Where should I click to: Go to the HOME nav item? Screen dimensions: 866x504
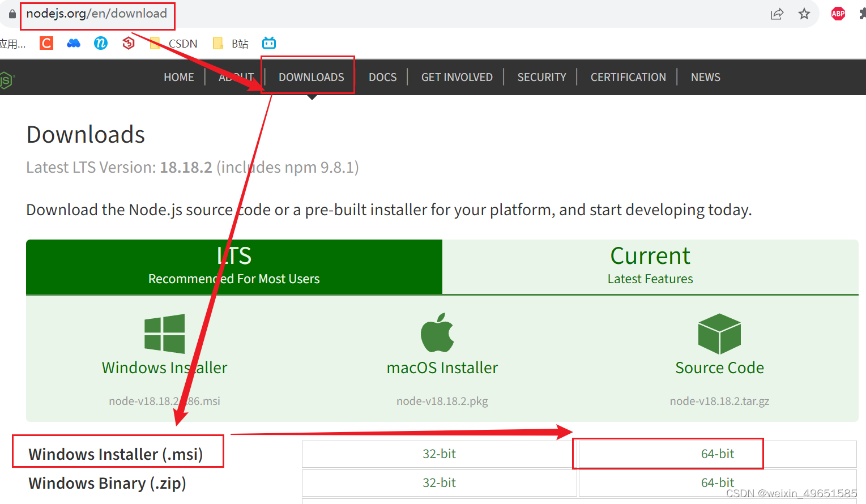[179, 77]
